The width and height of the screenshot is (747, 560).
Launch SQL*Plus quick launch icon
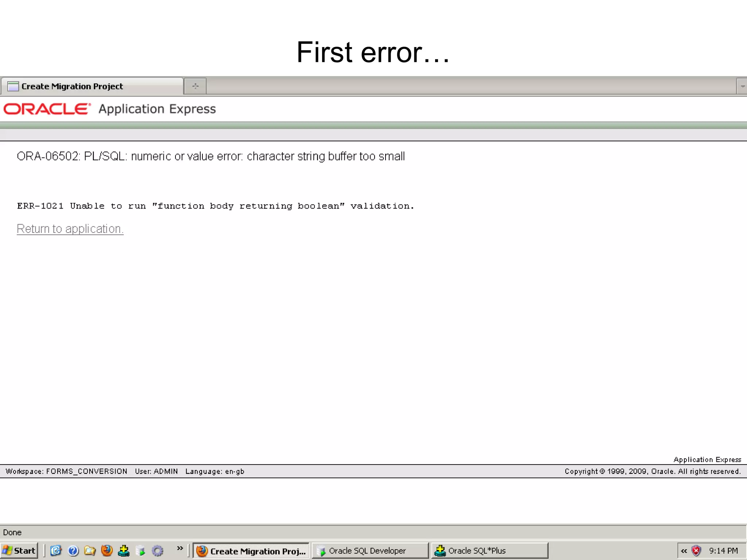click(x=124, y=551)
